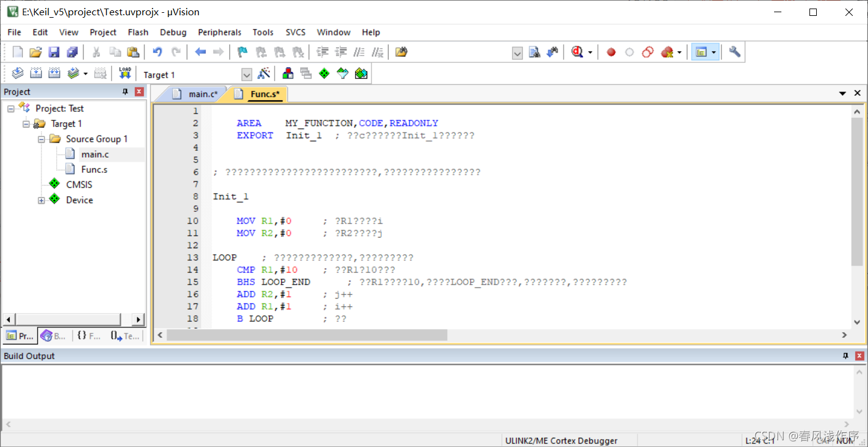The width and height of the screenshot is (868, 447).
Task: Open the window layout dropdown arrow
Action: pyautogui.click(x=714, y=53)
